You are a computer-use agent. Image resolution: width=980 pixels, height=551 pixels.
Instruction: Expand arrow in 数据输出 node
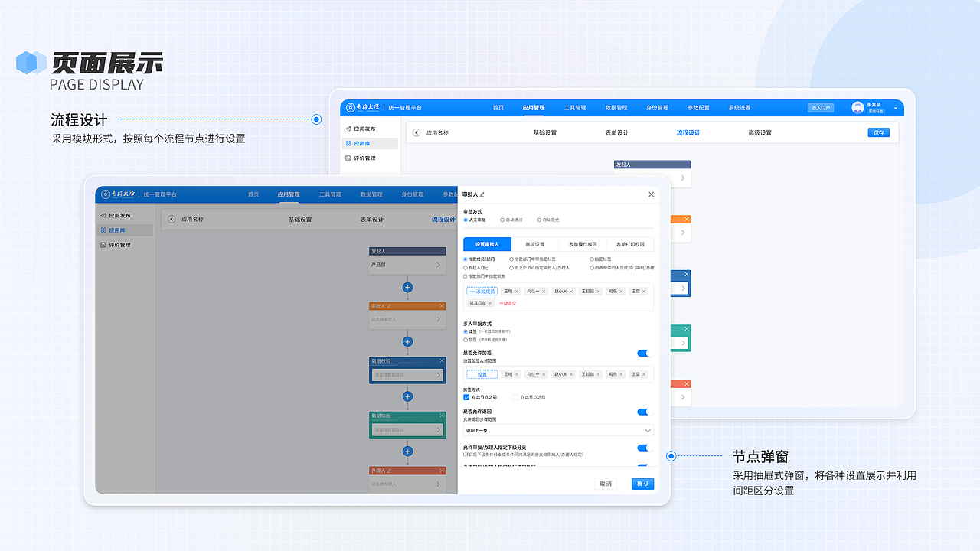coord(438,430)
